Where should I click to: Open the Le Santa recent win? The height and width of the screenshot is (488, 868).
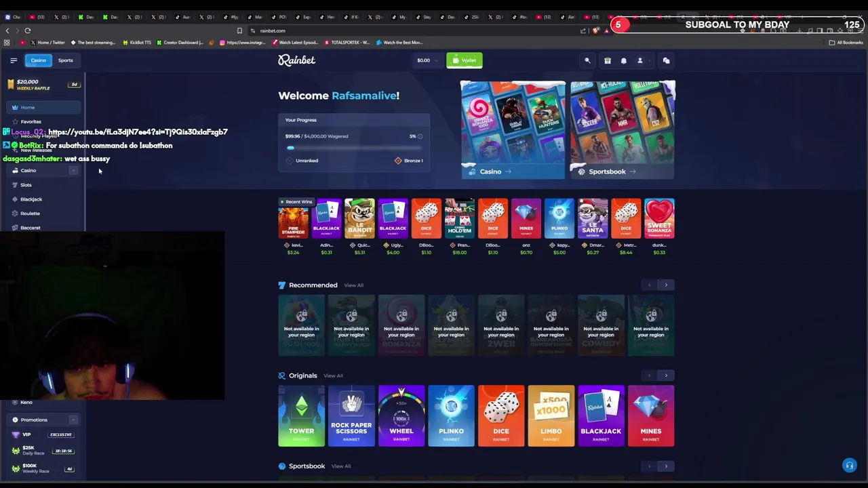(x=593, y=227)
